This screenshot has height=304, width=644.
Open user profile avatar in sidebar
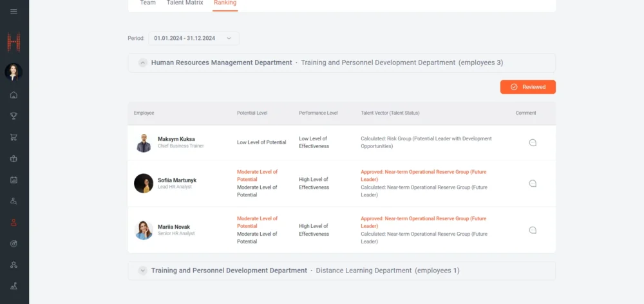(14, 72)
